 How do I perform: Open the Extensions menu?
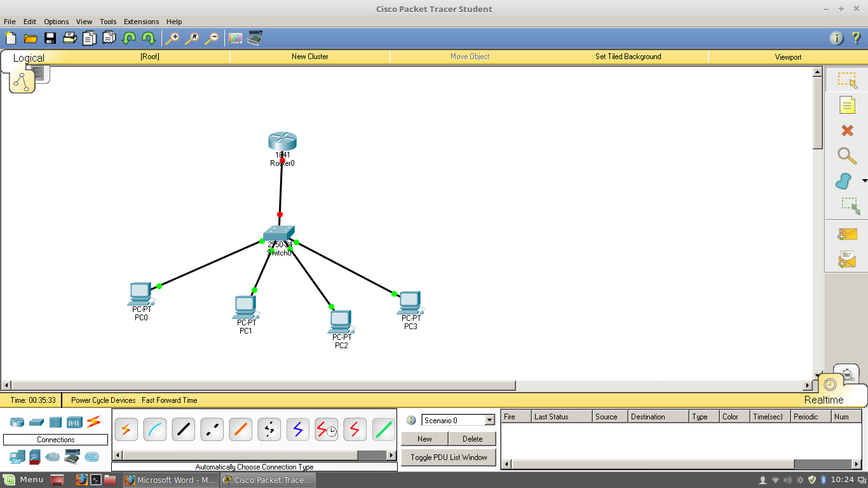[141, 21]
